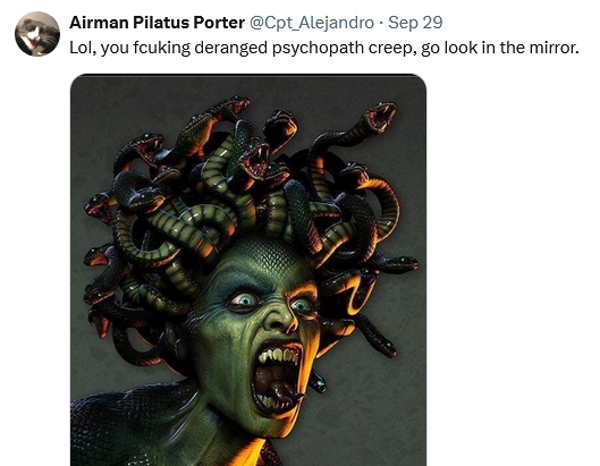Open Airman Pilatus Porter's display name

pos(157,23)
